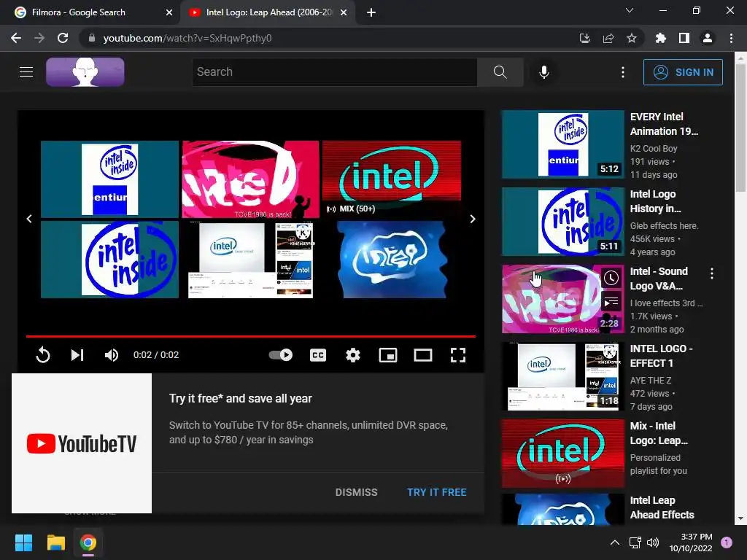Click the YouTubeTV logo image
The height and width of the screenshot is (560, 747).
click(x=82, y=443)
